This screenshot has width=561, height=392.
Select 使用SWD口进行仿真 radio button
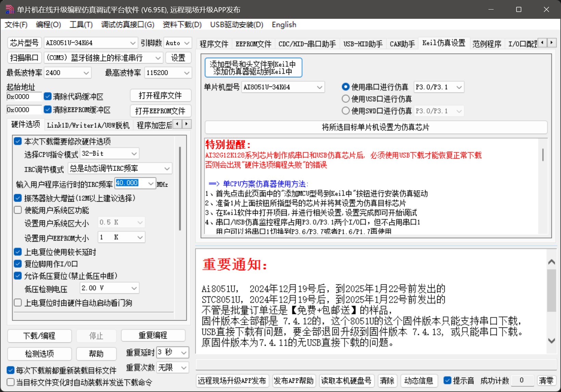pyautogui.click(x=345, y=111)
